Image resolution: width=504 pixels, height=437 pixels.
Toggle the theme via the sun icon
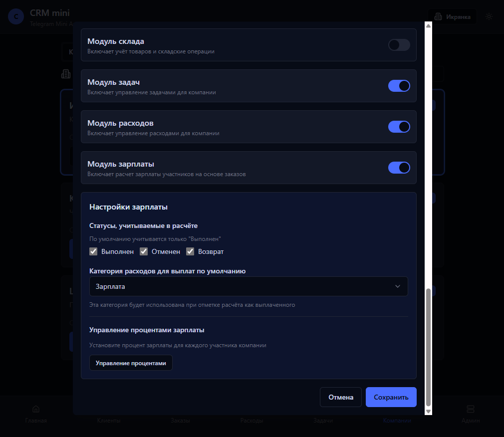(x=489, y=16)
